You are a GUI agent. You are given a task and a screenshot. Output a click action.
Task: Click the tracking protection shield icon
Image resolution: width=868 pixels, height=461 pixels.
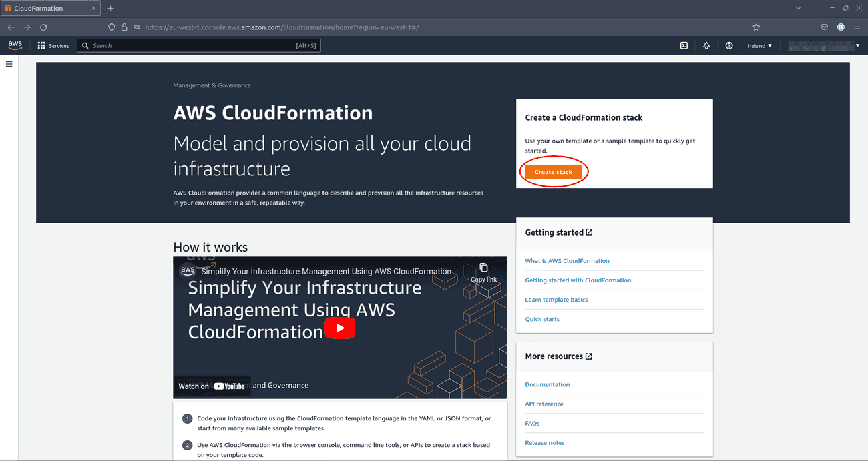[x=112, y=27]
